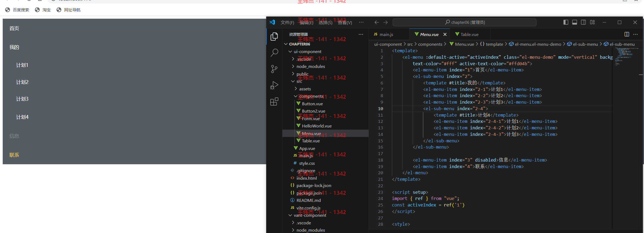The height and width of the screenshot is (233, 644).
Task: Toggle the bottom panel layout icon
Action: 575,22
